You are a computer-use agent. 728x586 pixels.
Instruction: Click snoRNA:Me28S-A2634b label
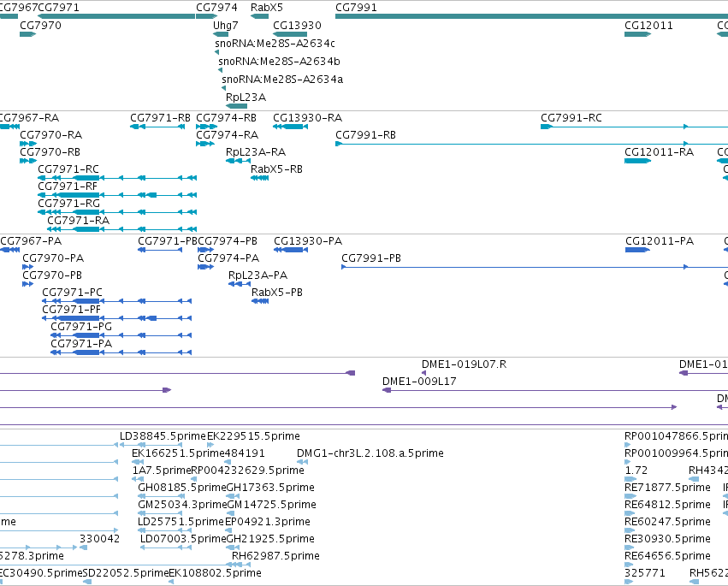tap(279, 62)
